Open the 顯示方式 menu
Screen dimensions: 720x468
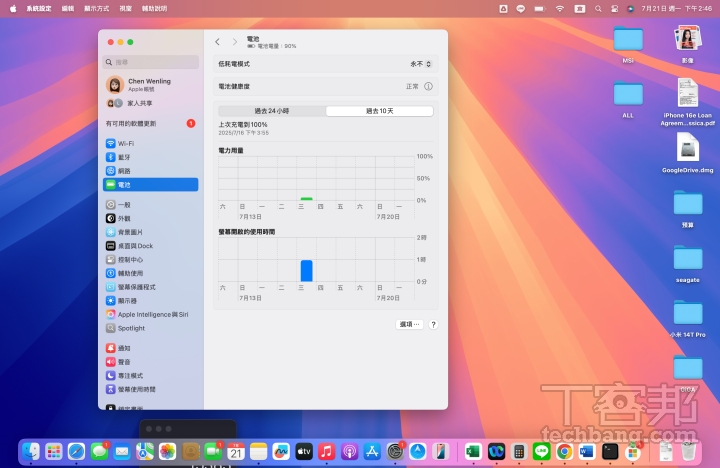[x=96, y=8]
